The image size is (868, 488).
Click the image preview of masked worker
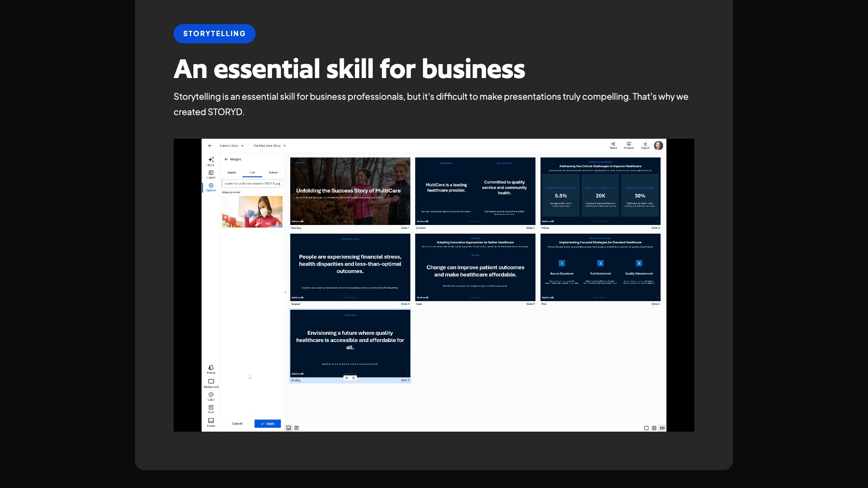pyautogui.click(x=252, y=211)
